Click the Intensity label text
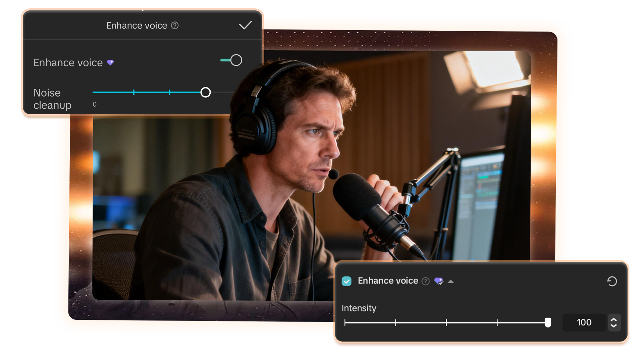644x362 pixels. click(x=359, y=308)
